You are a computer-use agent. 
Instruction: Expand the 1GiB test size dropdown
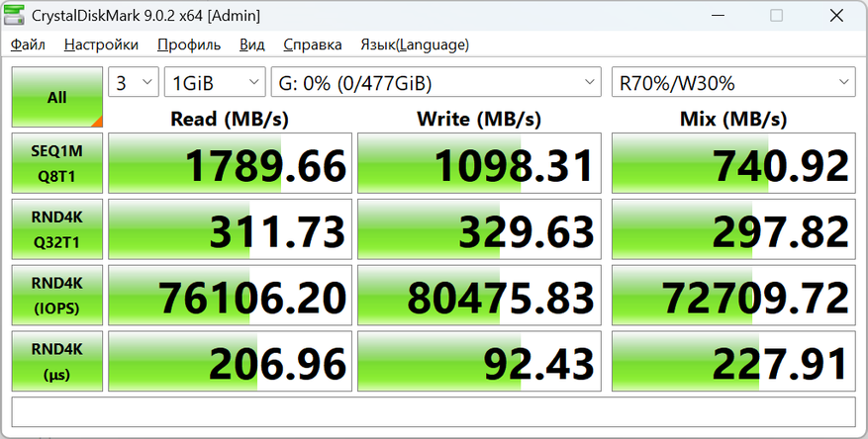pyautogui.click(x=215, y=82)
